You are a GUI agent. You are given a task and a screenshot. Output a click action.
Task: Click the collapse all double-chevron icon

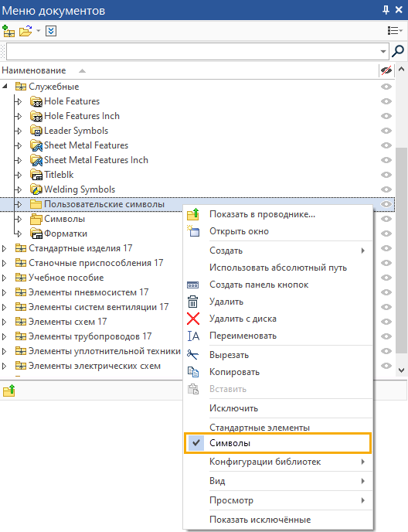(51, 31)
